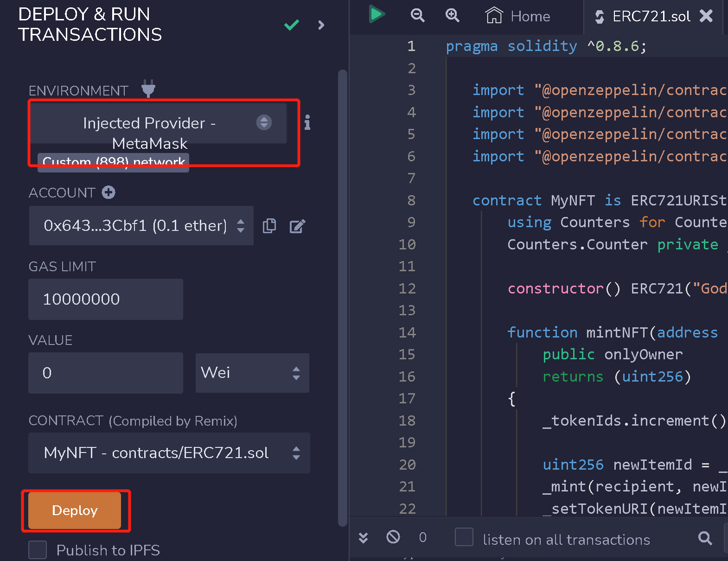The image size is (728, 561).
Task: Check listen on all transactions
Action: (x=464, y=537)
